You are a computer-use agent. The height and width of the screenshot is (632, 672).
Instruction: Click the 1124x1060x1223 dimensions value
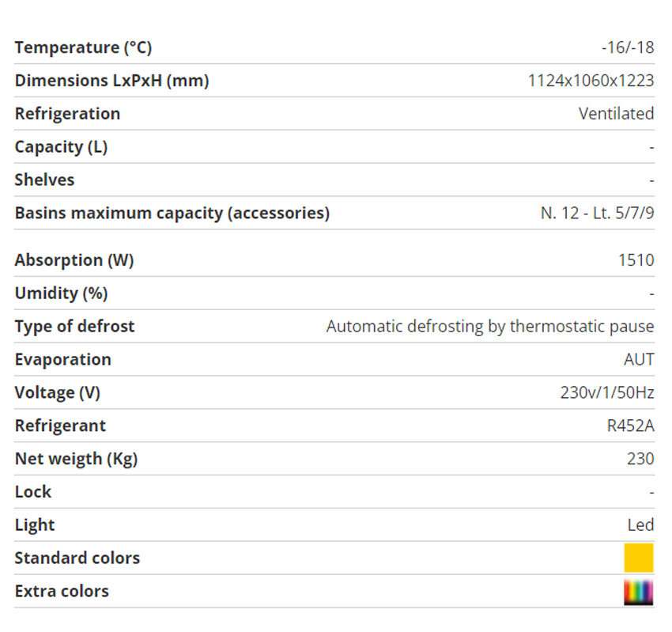click(591, 81)
